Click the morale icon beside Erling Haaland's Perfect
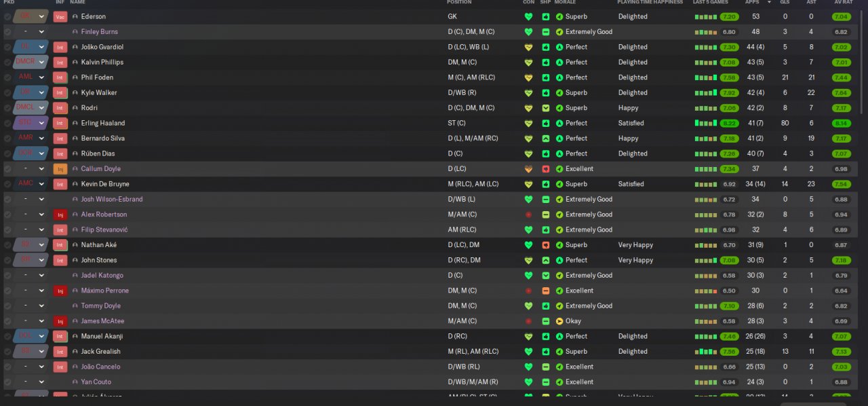 click(x=559, y=123)
